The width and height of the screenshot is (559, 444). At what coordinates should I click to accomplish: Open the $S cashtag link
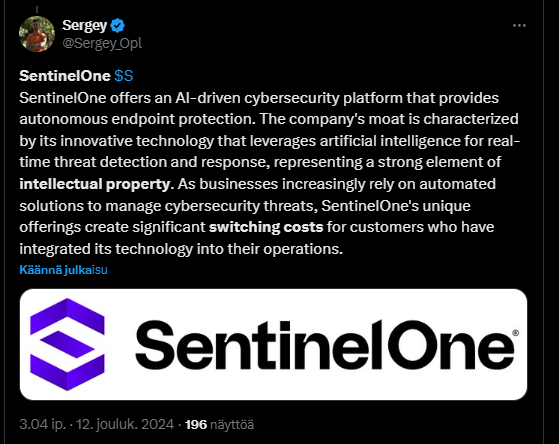pos(124,76)
